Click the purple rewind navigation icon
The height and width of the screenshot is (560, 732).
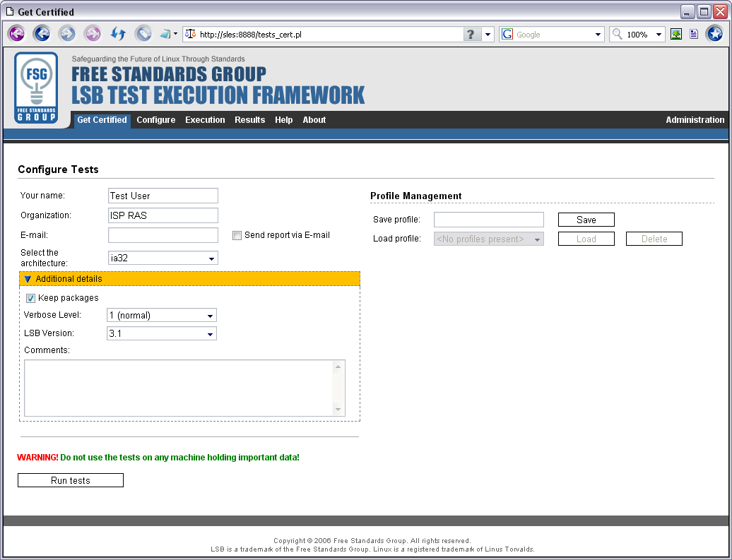click(16, 34)
